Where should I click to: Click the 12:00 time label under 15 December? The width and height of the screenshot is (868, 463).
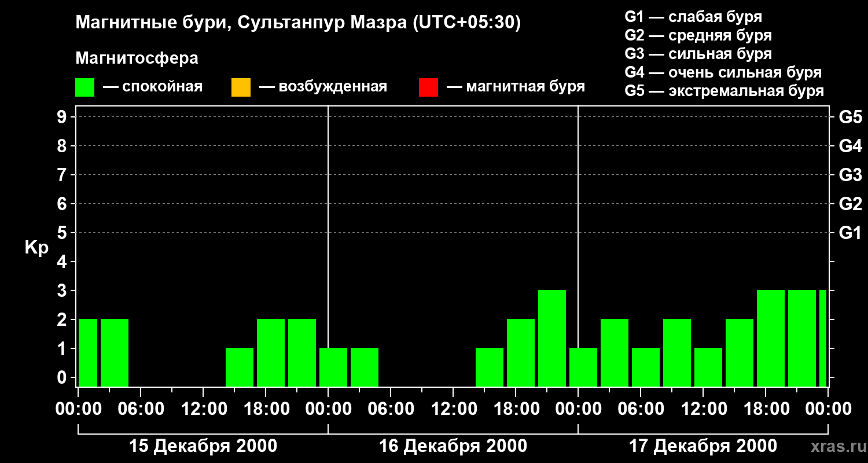click(203, 409)
